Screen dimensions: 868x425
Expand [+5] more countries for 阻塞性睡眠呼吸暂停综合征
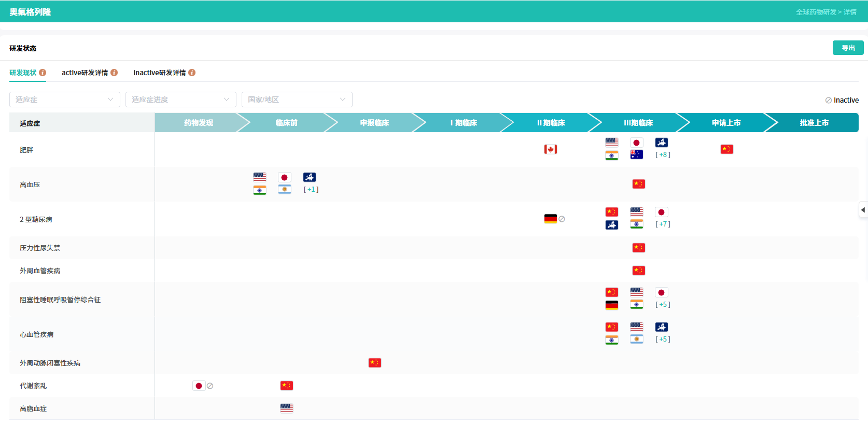pyautogui.click(x=663, y=304)
